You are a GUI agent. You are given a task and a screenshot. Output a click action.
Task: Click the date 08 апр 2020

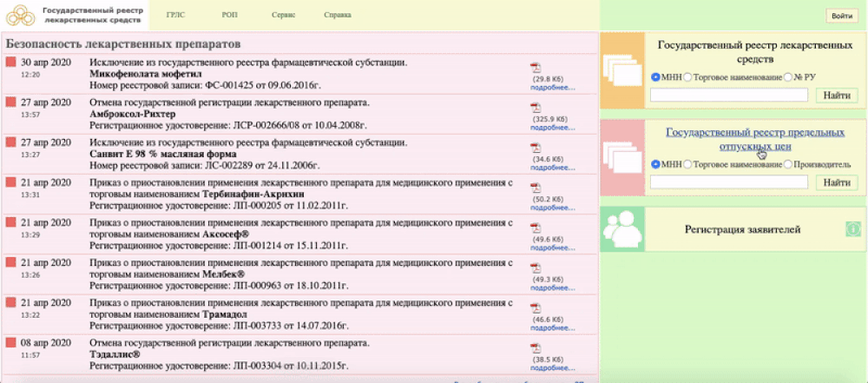click(x=46, y=342)
